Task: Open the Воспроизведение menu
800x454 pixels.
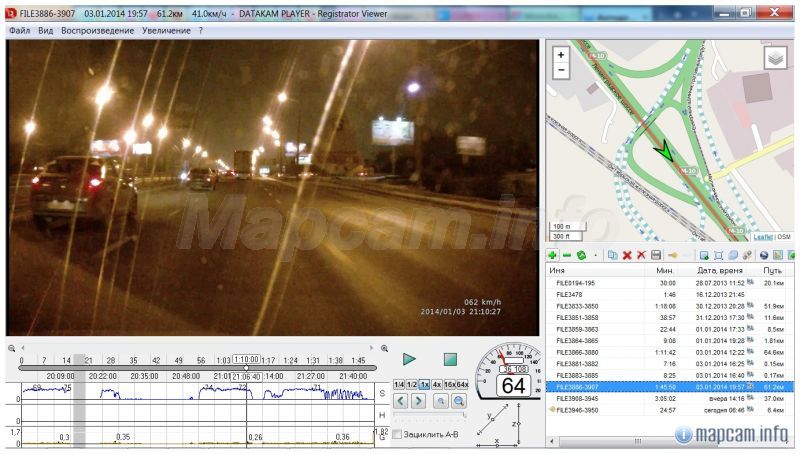Action: 97,31
